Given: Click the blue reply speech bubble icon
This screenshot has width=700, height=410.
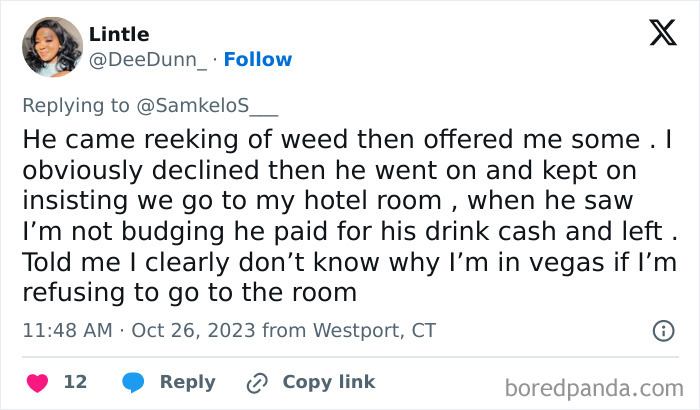Looking at the screenshot, I should 132,382.
